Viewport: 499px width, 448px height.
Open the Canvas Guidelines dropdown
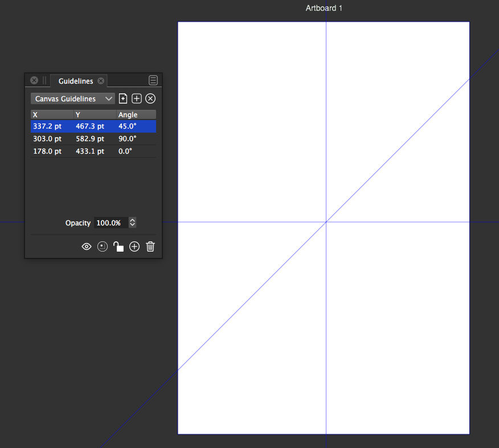[x=73, y=98]
